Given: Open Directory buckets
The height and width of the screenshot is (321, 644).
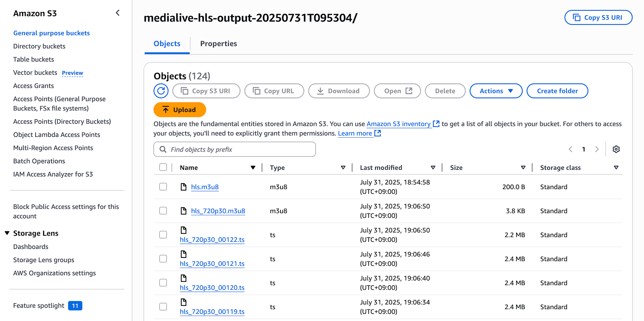Looking at the screenshot, I should [39, 46].
